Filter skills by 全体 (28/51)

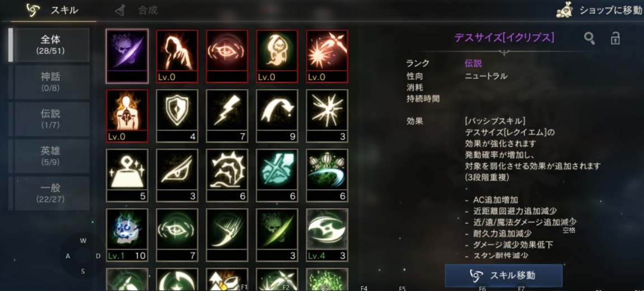(x=52, y=45)
